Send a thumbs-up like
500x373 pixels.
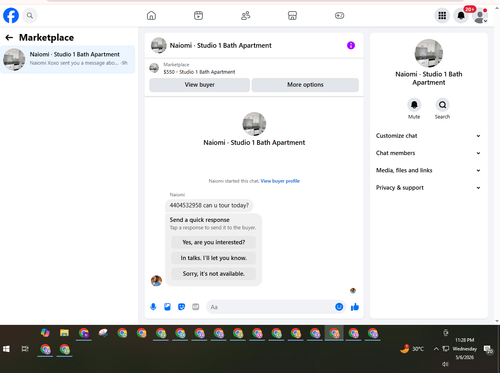355,307
